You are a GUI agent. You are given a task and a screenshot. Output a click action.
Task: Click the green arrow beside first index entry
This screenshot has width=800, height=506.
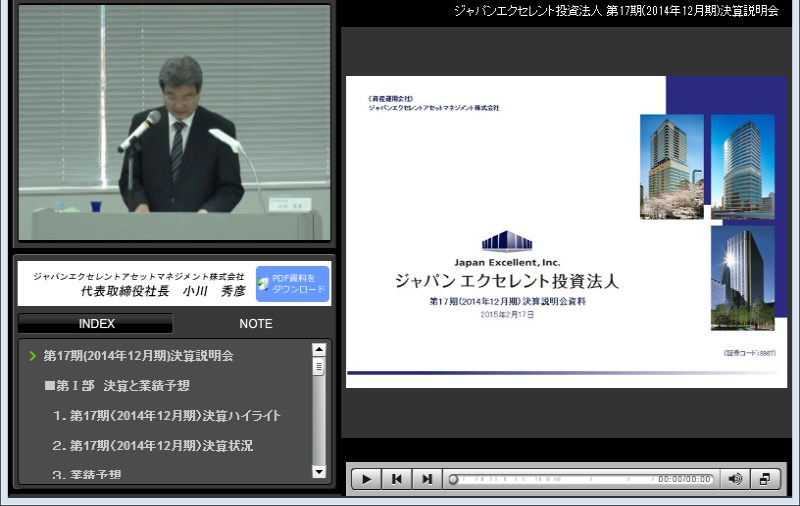[x=33, y=356]
